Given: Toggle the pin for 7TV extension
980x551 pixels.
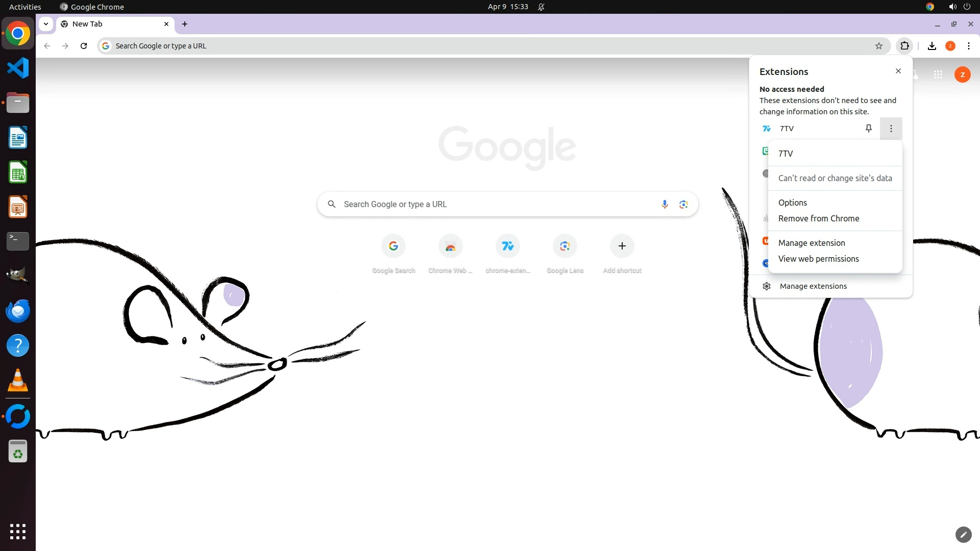Looking at the screenshot, I should (x=868, y=129).
